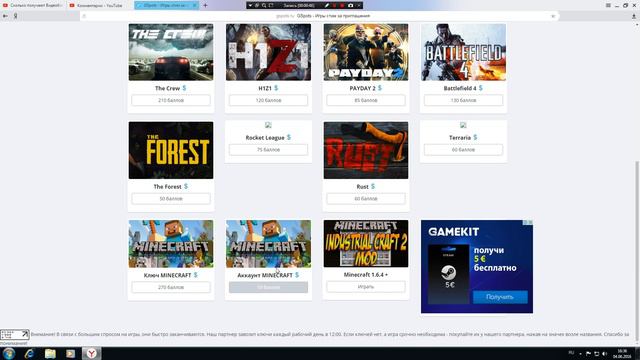Open the Rust thumbnail

tap(366, 150)
